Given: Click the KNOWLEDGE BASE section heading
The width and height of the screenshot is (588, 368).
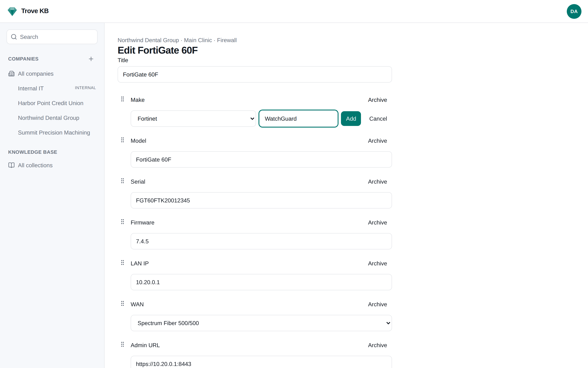Looking at the screenshot, I should 32,152.
